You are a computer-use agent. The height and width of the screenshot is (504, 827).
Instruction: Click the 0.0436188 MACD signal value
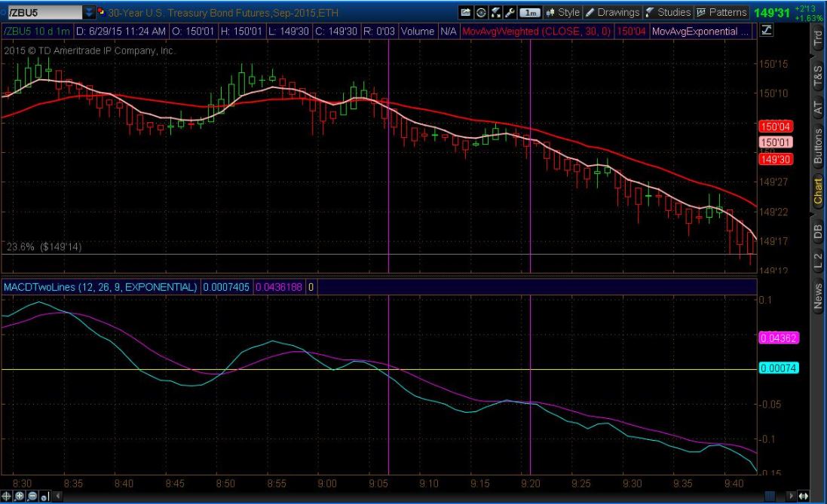[x=279, y=287]
